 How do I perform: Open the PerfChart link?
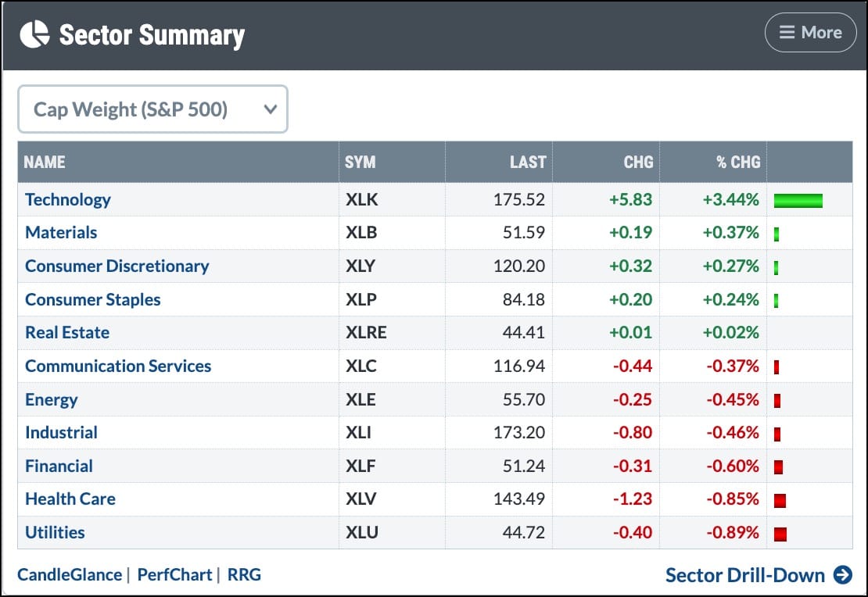pyautogui.click(x=174, y=575)
